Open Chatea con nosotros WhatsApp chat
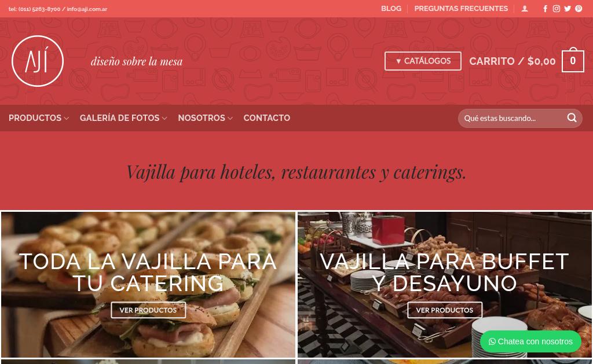 click(530, 341)
